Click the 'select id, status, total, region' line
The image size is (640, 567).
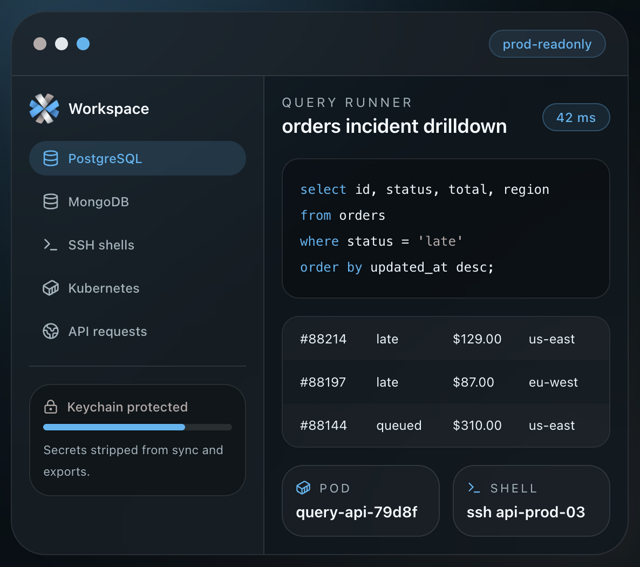[424, 189]
